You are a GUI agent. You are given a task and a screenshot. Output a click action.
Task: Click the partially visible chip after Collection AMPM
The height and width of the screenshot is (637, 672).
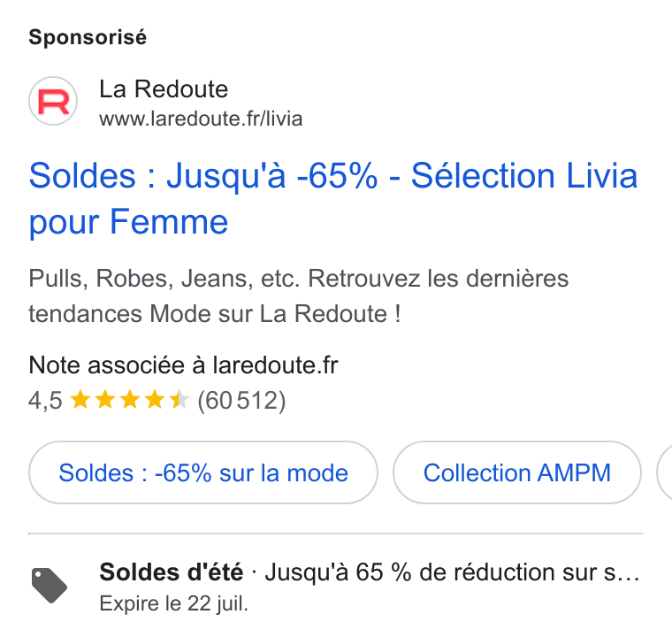point(665,472)
